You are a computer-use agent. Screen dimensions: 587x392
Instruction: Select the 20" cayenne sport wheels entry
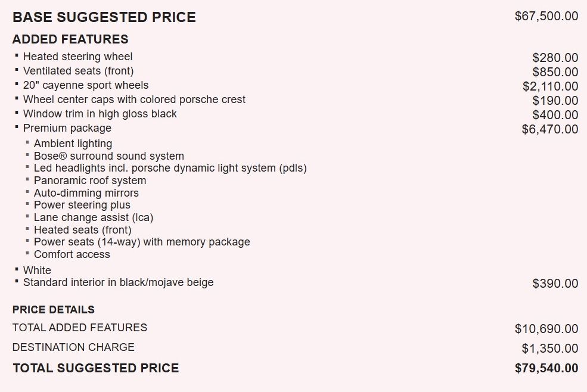[x=86, y=85]
